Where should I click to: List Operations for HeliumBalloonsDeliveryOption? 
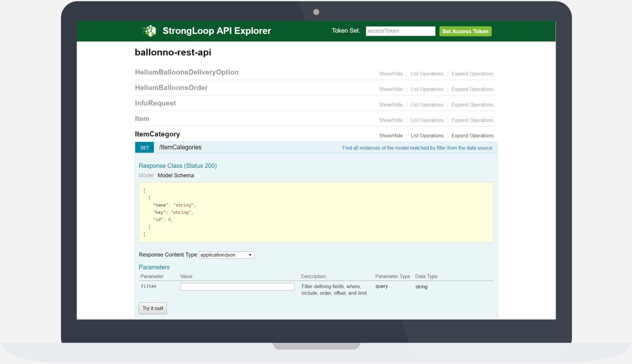[x=427, y=74]
